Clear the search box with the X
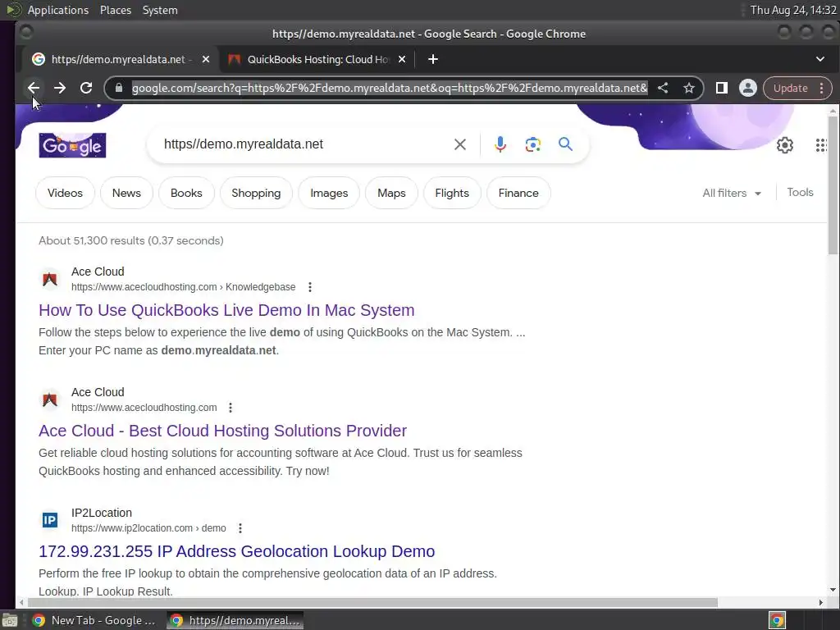 point(459,144)
